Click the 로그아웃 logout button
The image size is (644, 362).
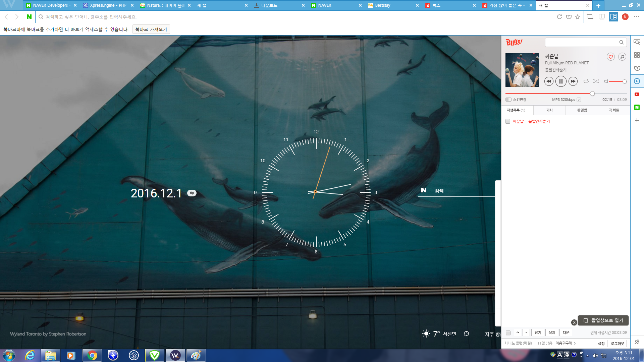[x=618, y=343]
